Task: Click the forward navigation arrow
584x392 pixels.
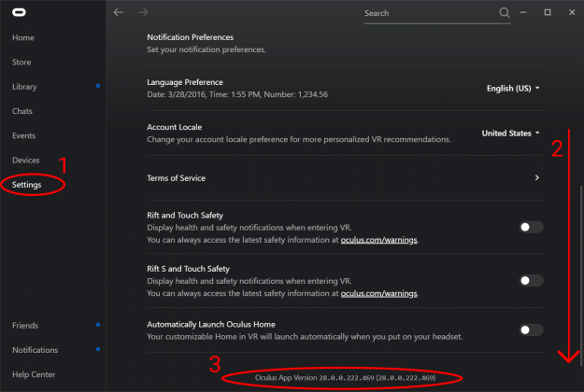Action: coord(143,13)
